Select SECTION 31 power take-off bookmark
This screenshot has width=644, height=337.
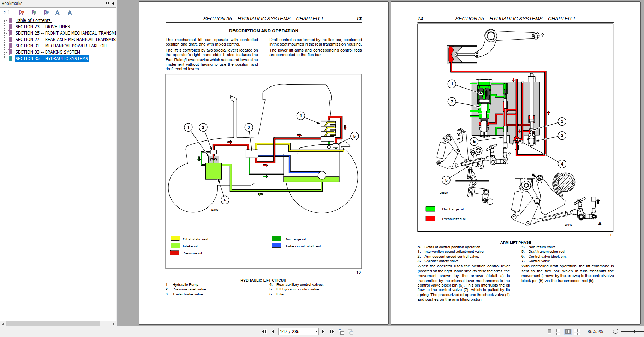tap(61, 46)
